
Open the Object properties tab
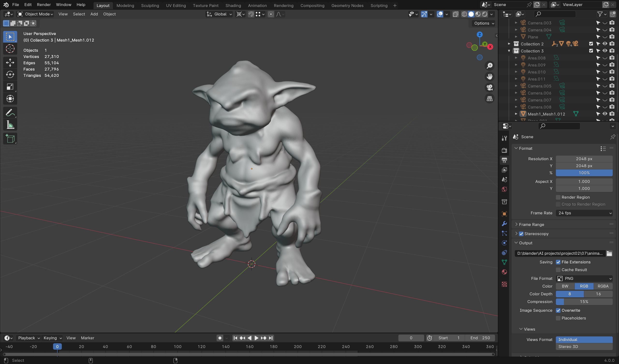504,214
